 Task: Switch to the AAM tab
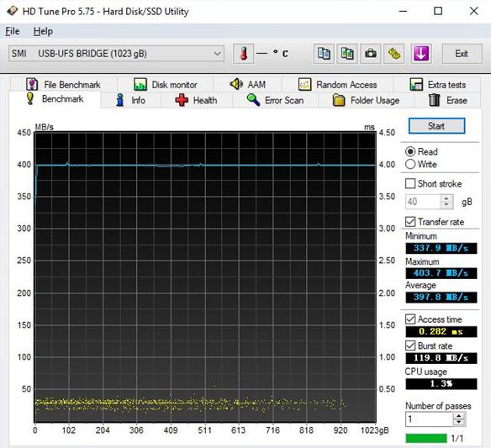(x=247, y=84)
